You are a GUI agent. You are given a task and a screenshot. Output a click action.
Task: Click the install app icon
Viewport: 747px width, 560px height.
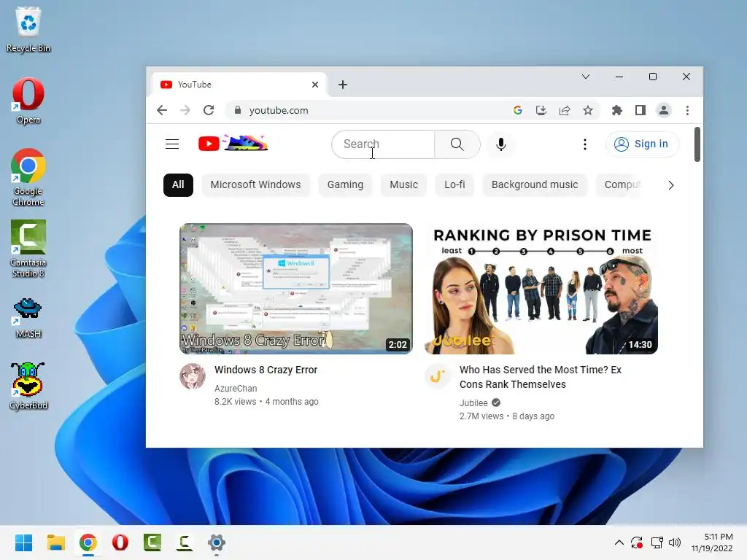click(541, 111)
